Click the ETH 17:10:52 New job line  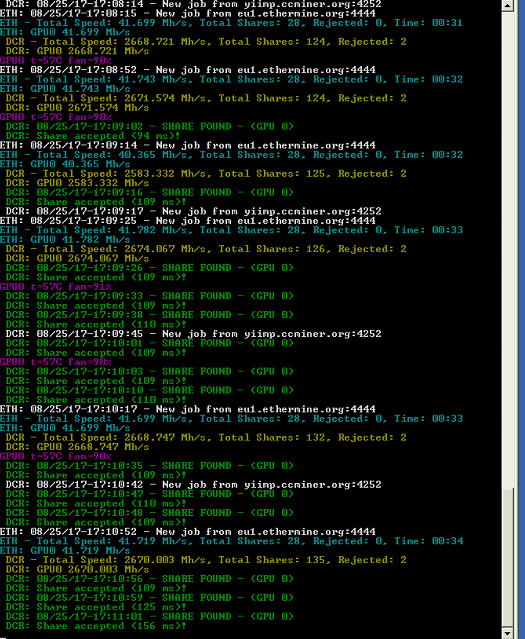click(x=188, y=532)
